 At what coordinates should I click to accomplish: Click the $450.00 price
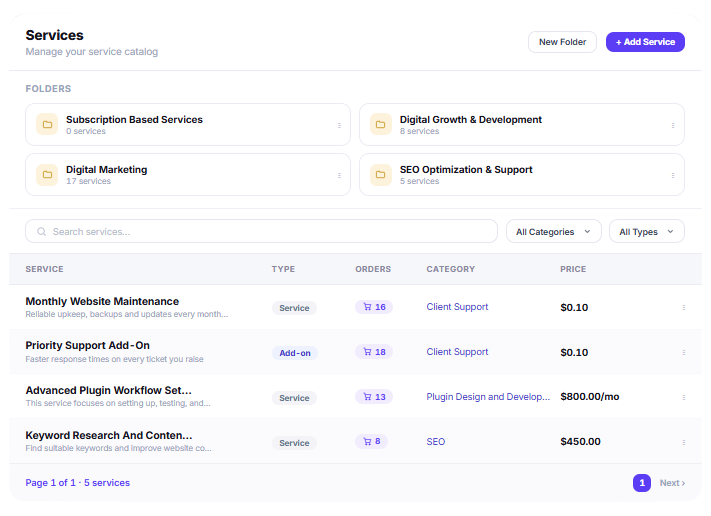click(x=580, y=442)
